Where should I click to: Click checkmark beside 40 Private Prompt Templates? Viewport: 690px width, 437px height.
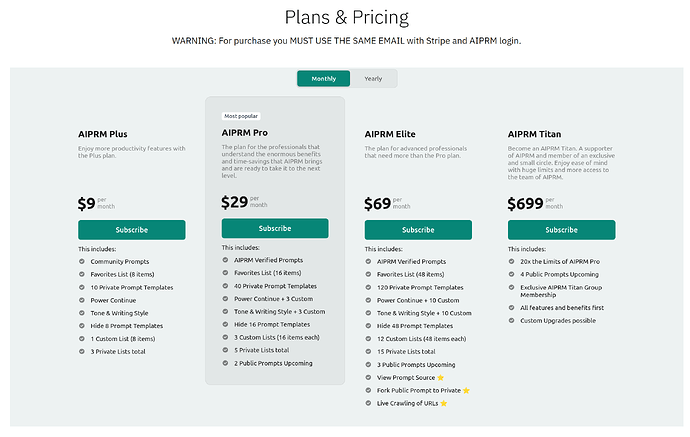tap(225, 285)
